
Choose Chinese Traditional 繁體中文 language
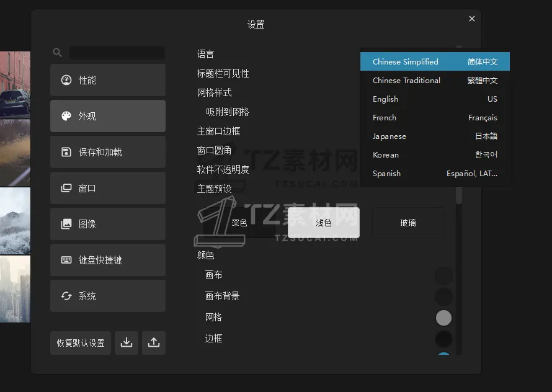point(435,80)
